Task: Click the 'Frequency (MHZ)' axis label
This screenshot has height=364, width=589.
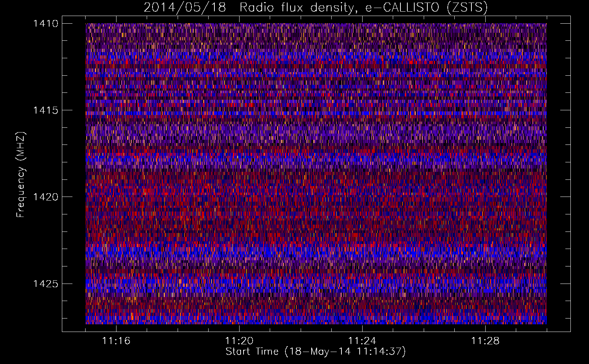Action: pyautogui.click(x=21, y=175)
